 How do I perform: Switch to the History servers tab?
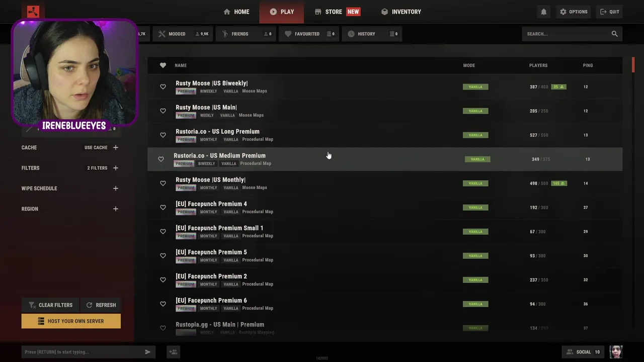tap(372, 34)
